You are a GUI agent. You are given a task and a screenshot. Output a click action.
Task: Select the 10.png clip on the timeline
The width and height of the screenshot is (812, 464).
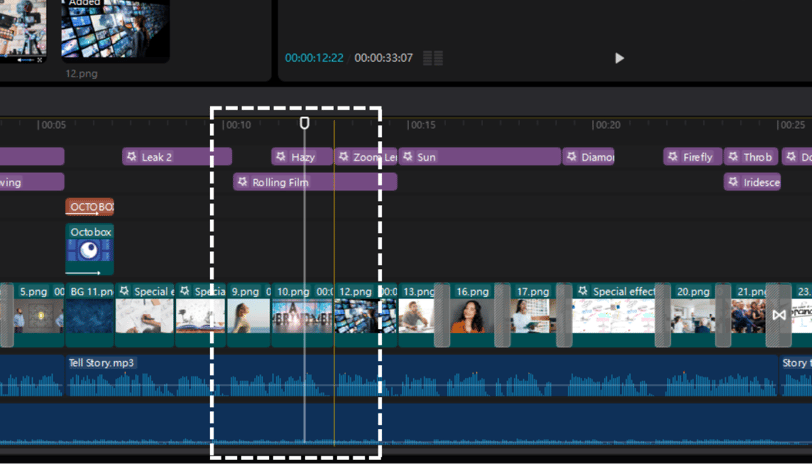(302, 314)
